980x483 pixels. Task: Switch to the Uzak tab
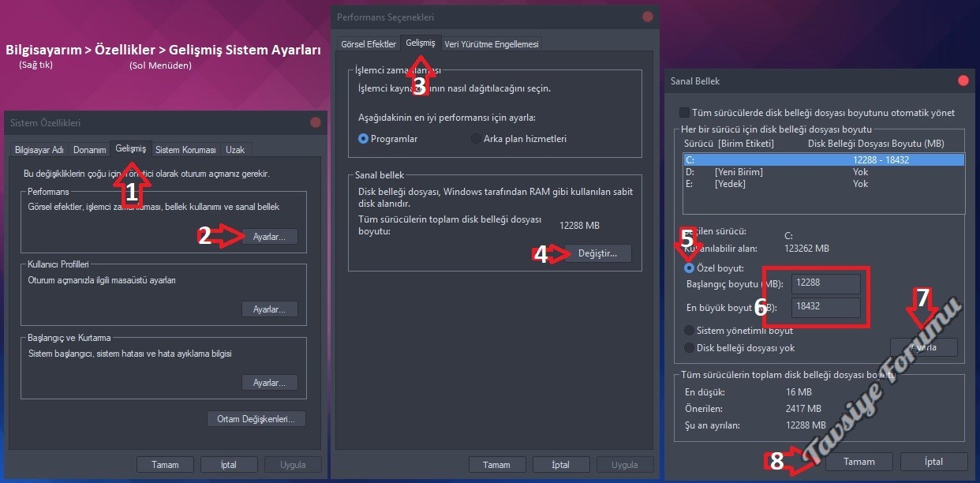coord(234,150)
